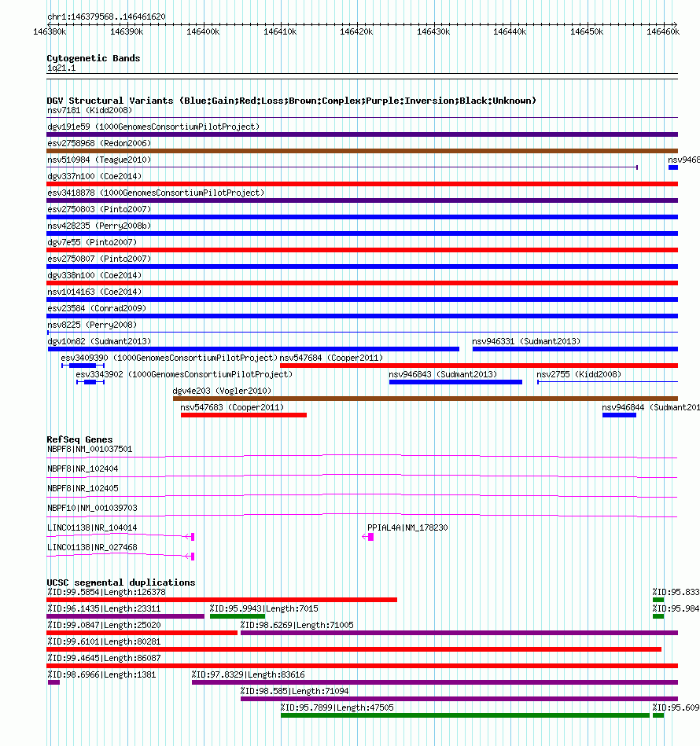Open the nsv1014163 (Coe2014) variant label

[x=94, y=292]
